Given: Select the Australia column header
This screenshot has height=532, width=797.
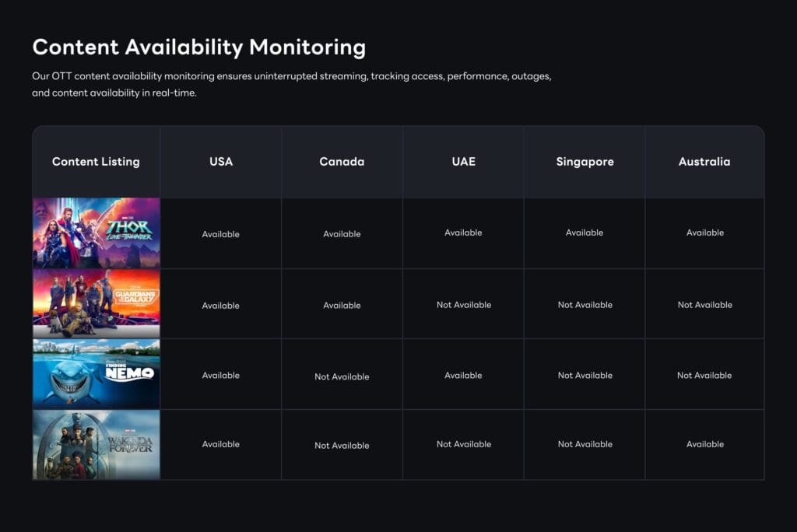Looking at the screenshot, I should click(705, 162).
